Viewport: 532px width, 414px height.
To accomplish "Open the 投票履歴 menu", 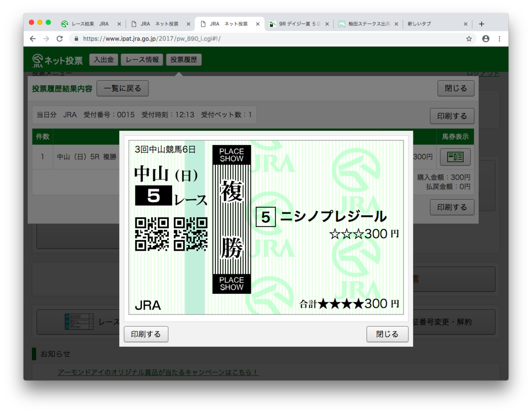I will coord(184,60).
